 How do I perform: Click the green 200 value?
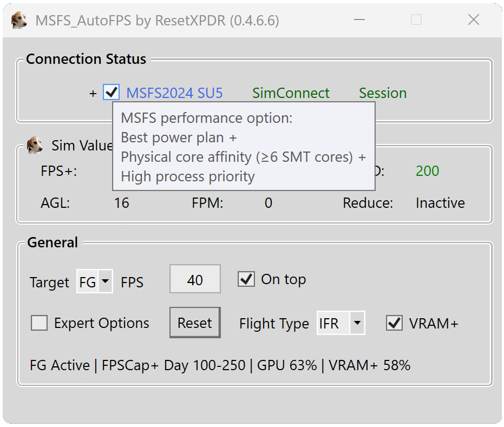click(x=427, y=171)
